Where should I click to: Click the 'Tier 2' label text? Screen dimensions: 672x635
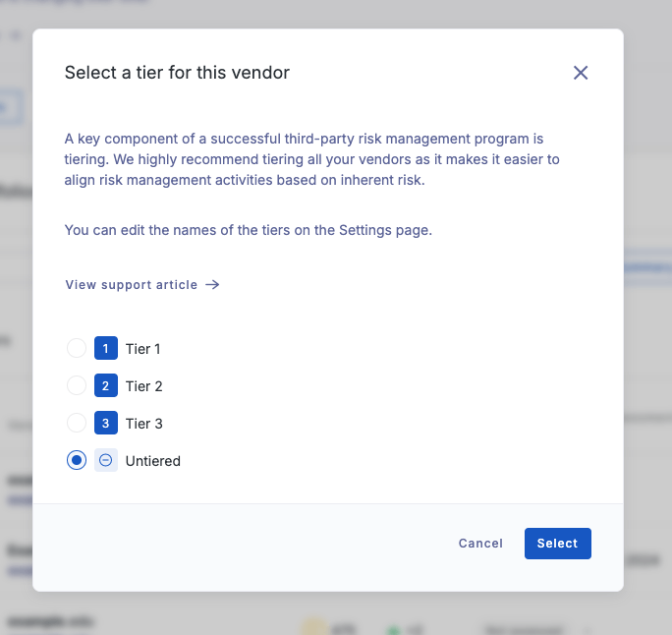coord(144,386)
